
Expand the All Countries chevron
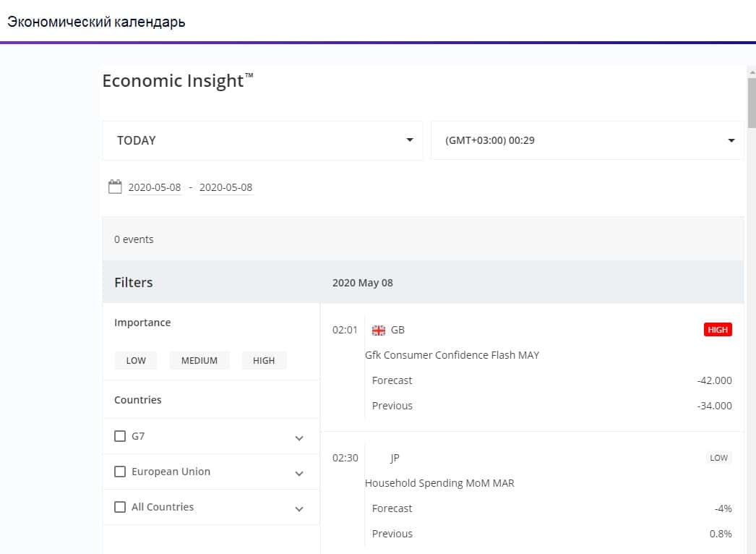coord(299,508)
